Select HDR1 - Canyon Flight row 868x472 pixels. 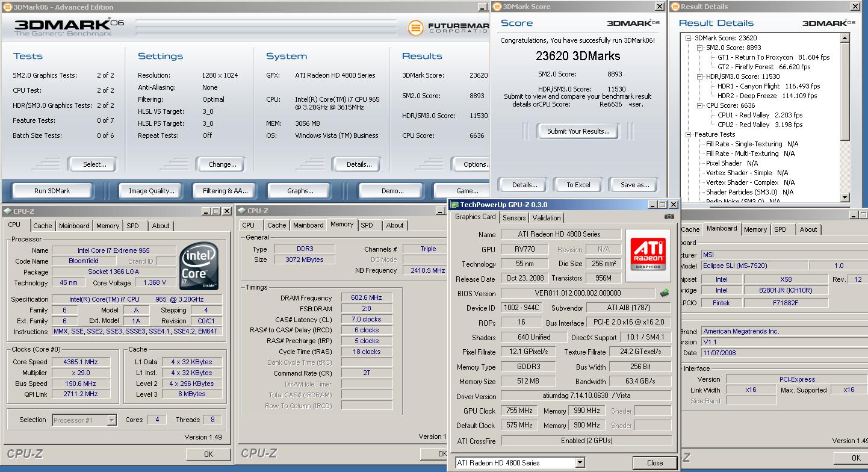(x=768, y=86)
